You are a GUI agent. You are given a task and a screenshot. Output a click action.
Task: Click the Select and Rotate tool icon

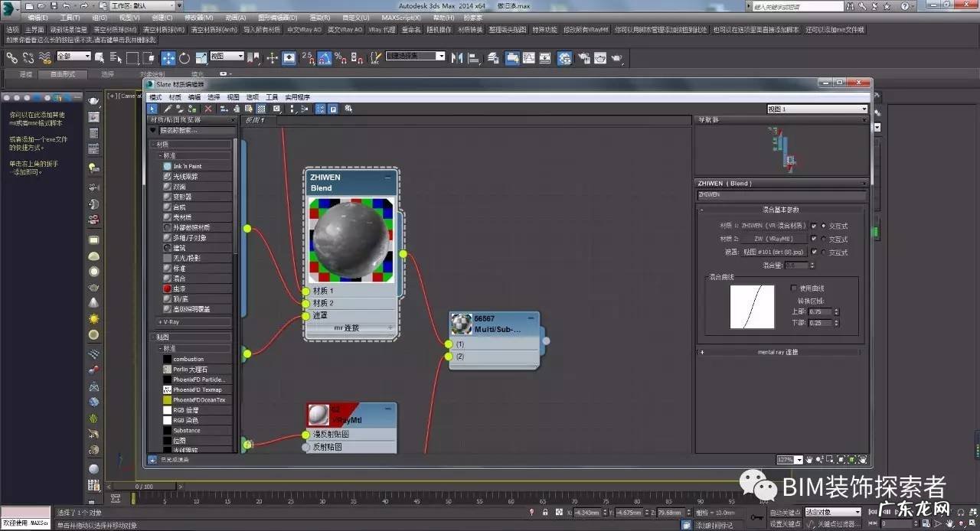coord(185,57)
